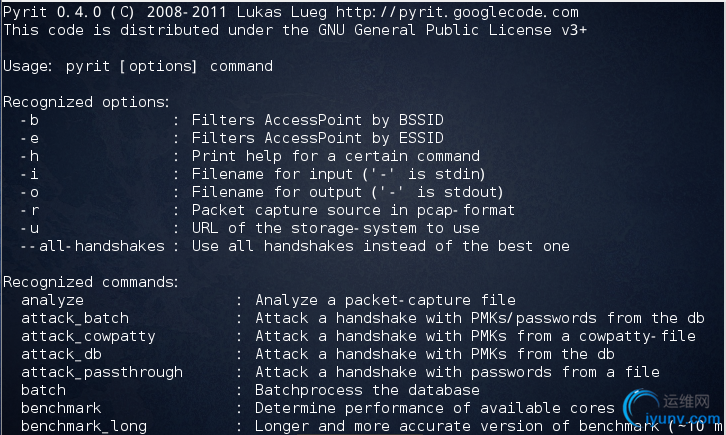This screenshot has height=435, width=726.
Task: Click the analyze command name
Action: click(52, 301)
